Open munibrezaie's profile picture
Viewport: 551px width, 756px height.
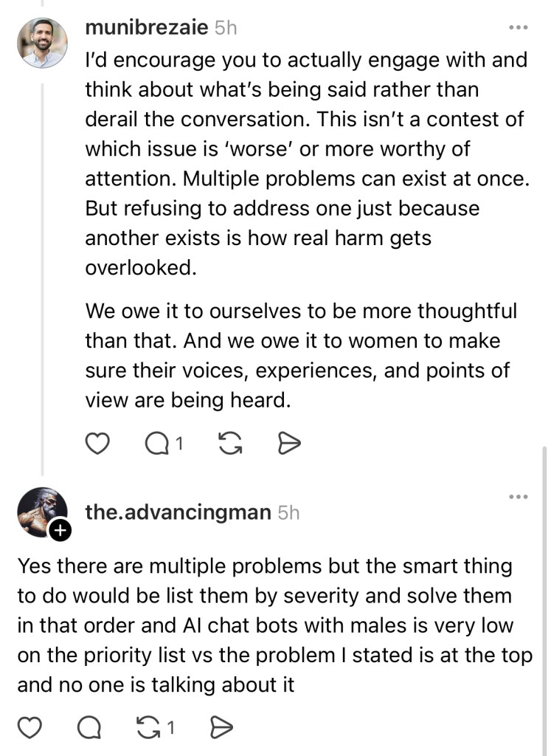coord(42,43)
